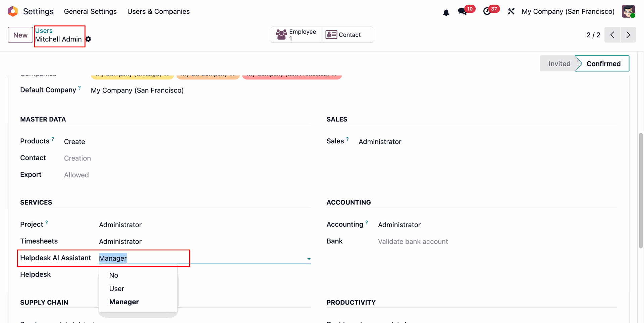Image resolution: width=644 pixels, height=323 pixels.
Task: Open the notification bell
Action: (446, 13)
